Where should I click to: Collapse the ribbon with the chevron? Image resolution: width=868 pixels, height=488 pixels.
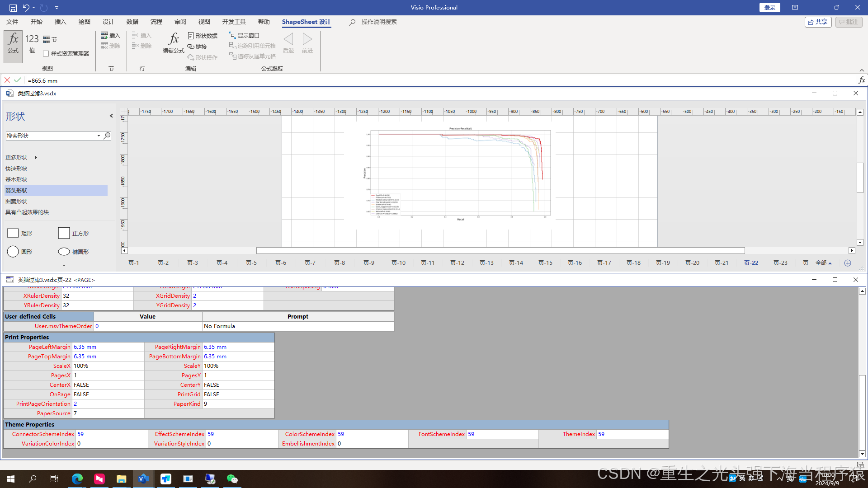click(x=862, y=70)
